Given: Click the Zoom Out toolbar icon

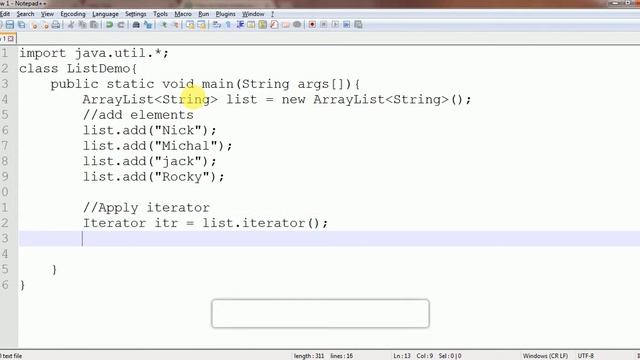Looking at the screenshot, I should click(176, 24).
